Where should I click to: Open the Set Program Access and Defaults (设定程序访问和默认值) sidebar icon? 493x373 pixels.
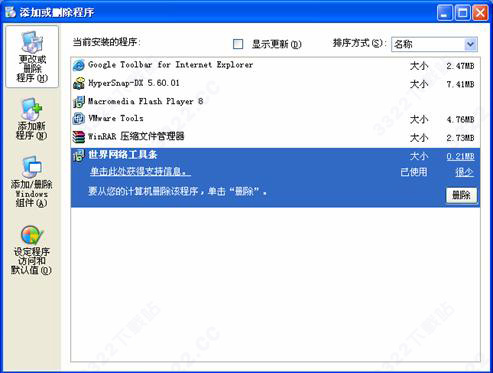pos(31,250)
